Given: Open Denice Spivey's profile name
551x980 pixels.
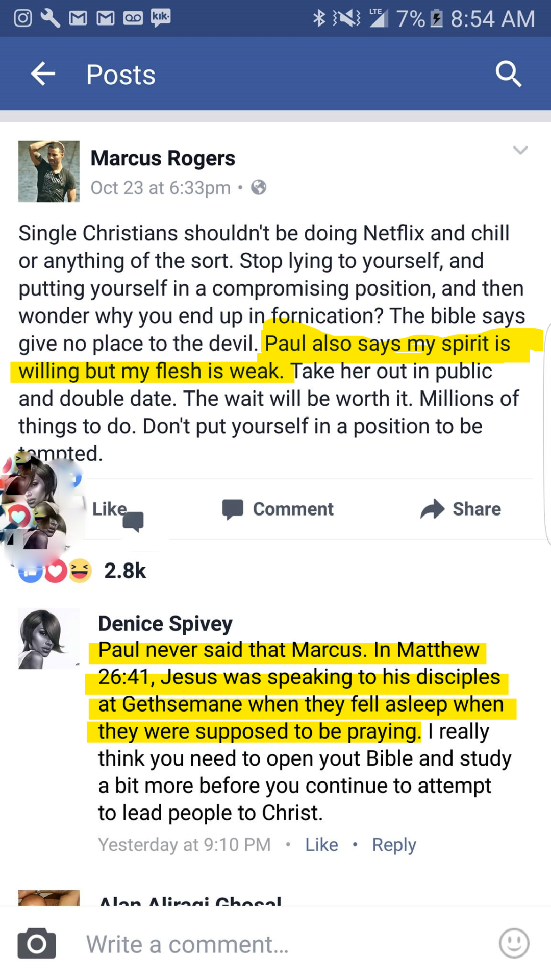Looking at the screenshot, I should click(x=165, y=624).
